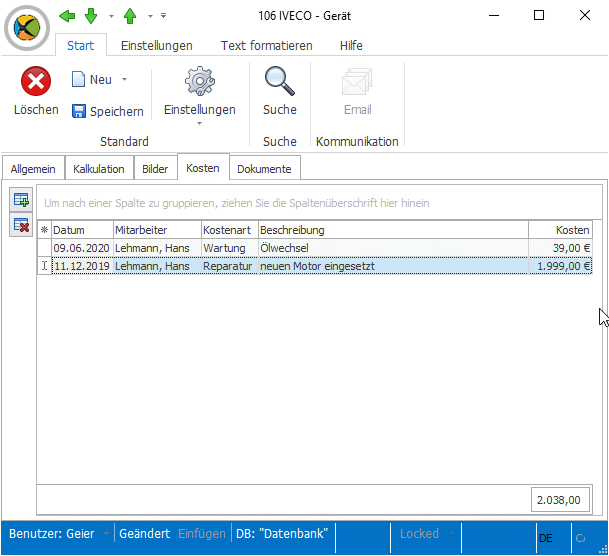Open the quick access toolbar customization arrow
Screen dimensions: 609x556
coord(164,16)
